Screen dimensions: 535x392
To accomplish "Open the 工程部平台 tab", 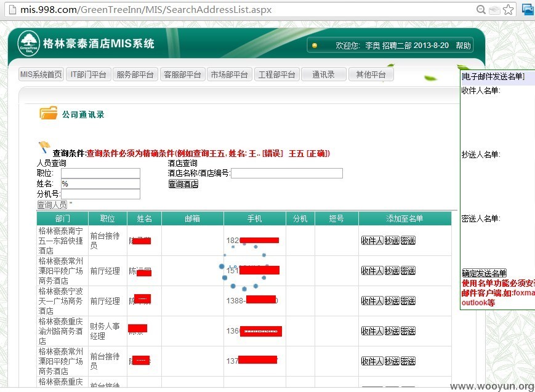I will 276,74.
